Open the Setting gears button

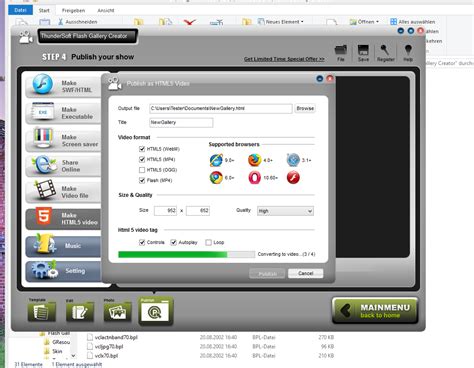(x=63, y=271)
